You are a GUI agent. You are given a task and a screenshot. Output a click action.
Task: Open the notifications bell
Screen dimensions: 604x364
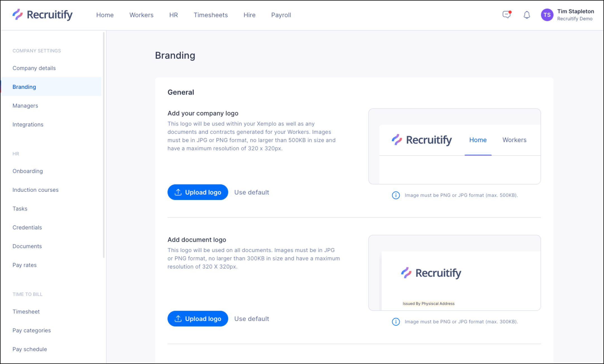tap(527, 15)
